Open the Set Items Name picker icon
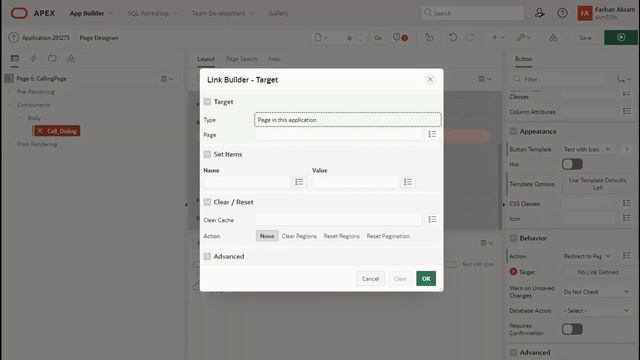This screenshot has height=360, width=640. (x=299, y=182)
